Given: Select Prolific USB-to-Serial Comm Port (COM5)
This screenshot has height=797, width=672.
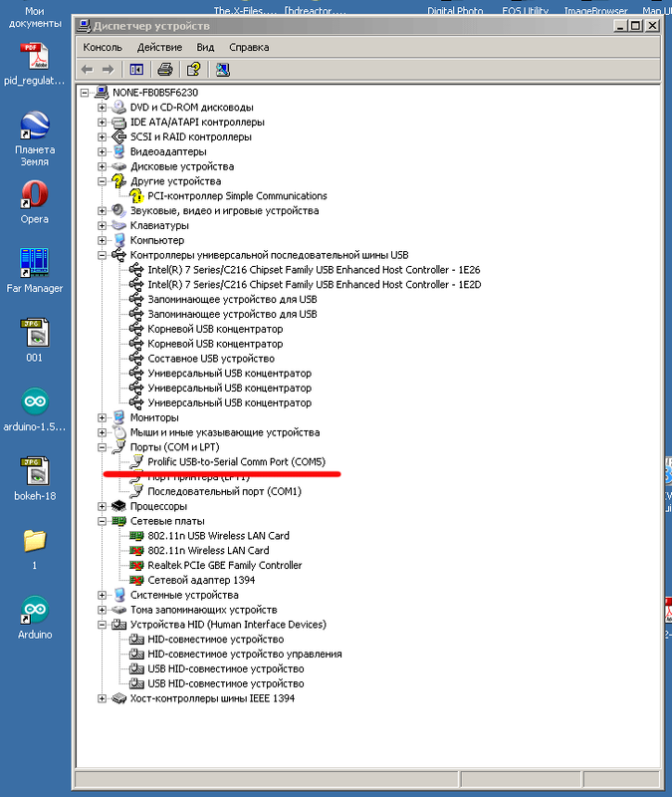Looking at the screenshot, I should [236, 461].
